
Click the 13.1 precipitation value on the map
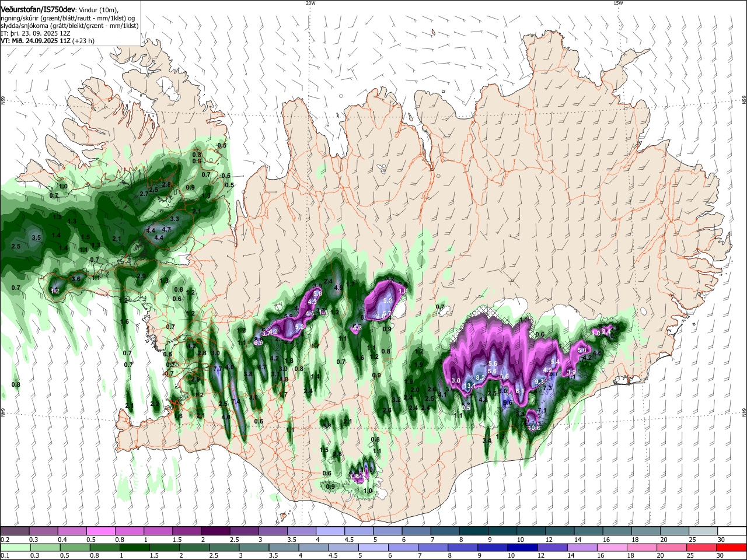tap(469, 386)
